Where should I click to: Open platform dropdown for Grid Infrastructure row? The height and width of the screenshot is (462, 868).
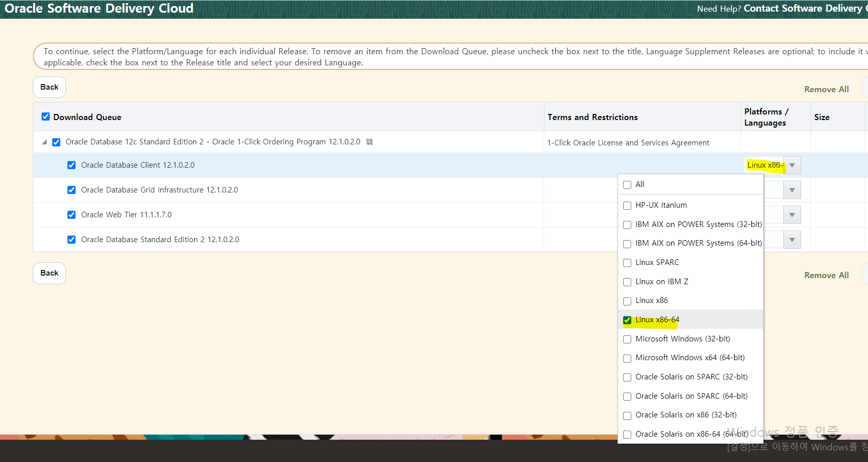coord(792,190)
